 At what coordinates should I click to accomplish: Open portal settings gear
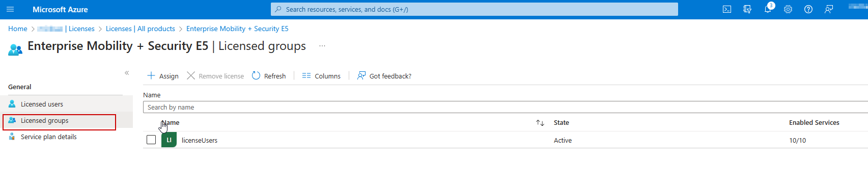point(788,9)
